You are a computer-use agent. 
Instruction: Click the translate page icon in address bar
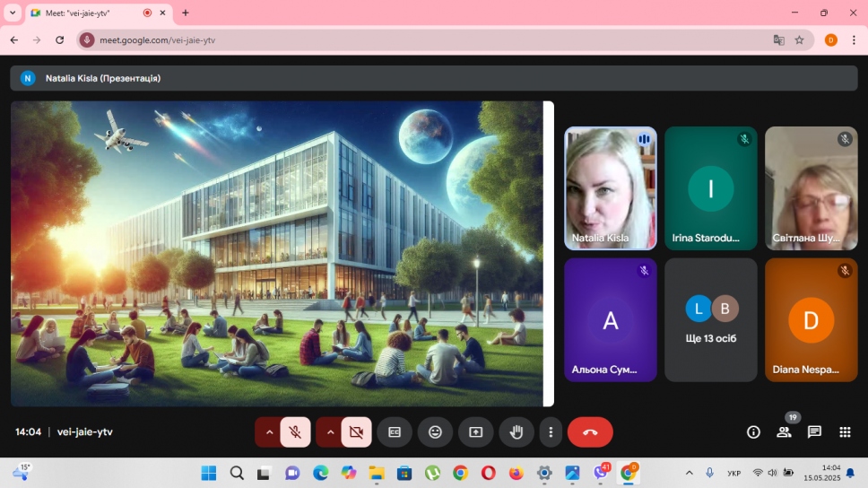click(778, 40)
